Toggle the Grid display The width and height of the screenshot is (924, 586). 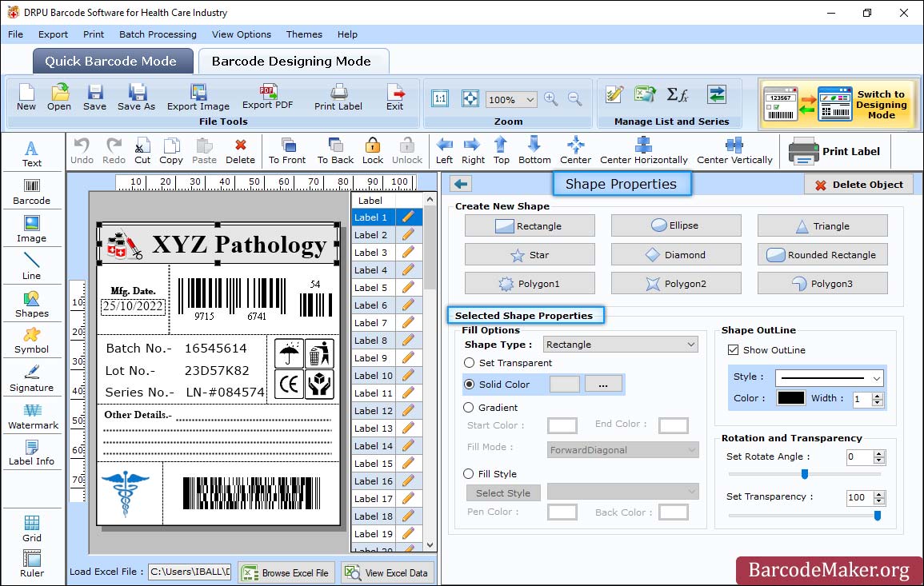(x=32, y=528)
